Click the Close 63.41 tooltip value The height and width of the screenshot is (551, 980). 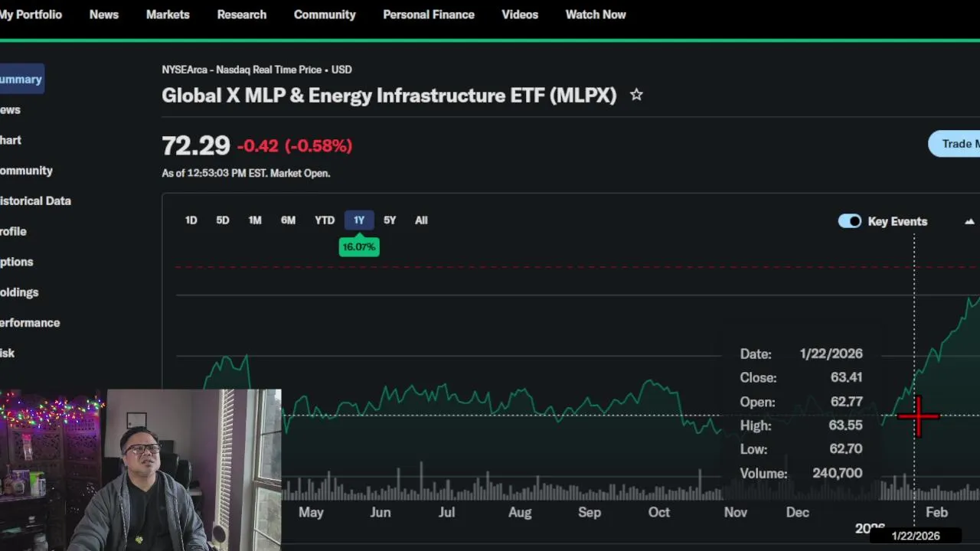tap(846, 377)
